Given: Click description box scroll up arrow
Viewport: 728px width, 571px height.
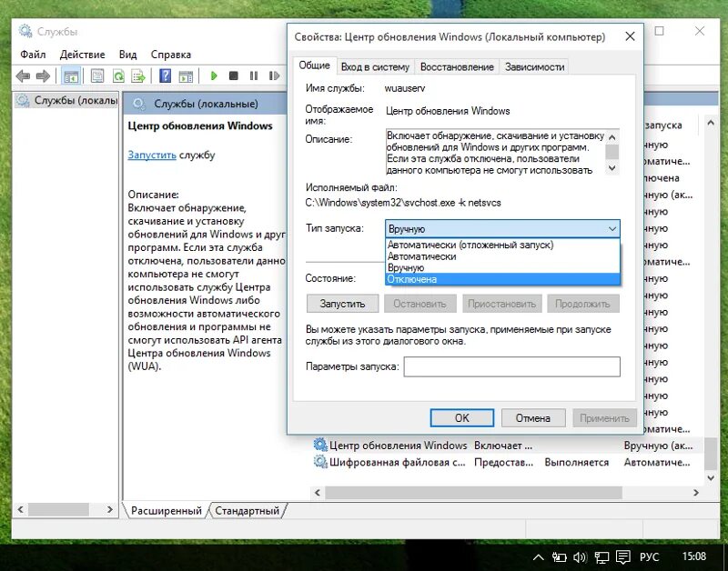Looking at the screenshot, I should tap(612, 137).
